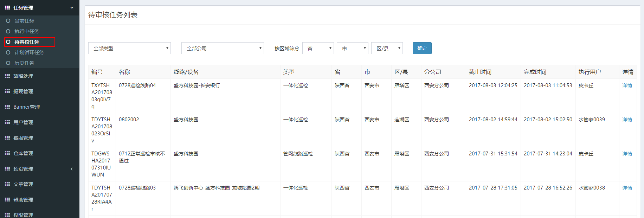Open 执行中任务 in the sidebar
This screenshot has width=644, height=218.
pos(27,31)
